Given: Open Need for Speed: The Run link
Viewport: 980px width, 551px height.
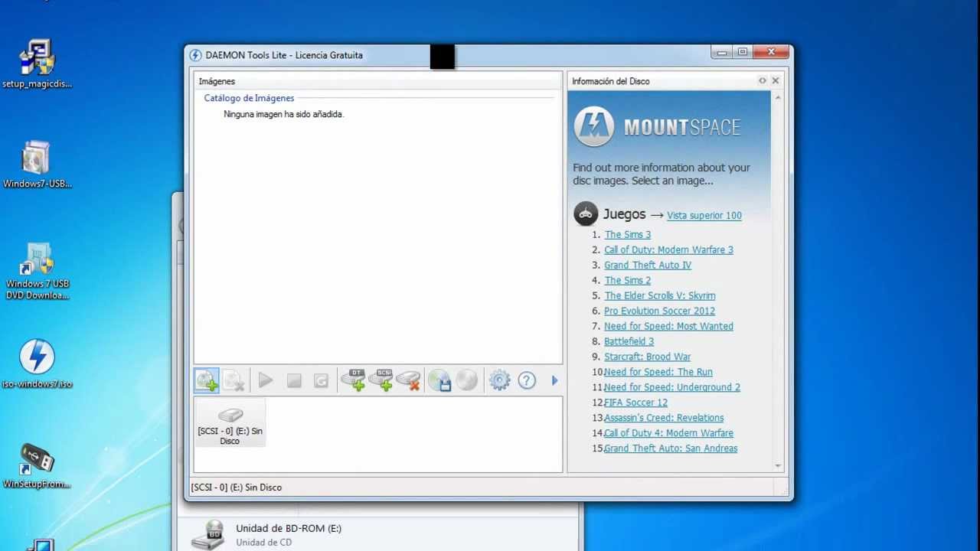Looking at the screenshot, I should click(x=658, y=373).
